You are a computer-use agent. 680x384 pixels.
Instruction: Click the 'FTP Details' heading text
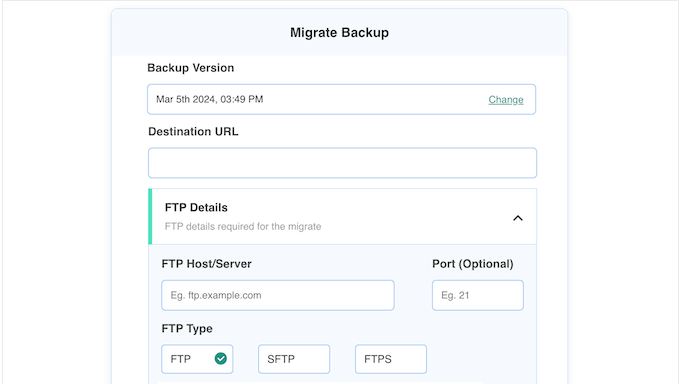pyautogui.click(x=196, y=207)
